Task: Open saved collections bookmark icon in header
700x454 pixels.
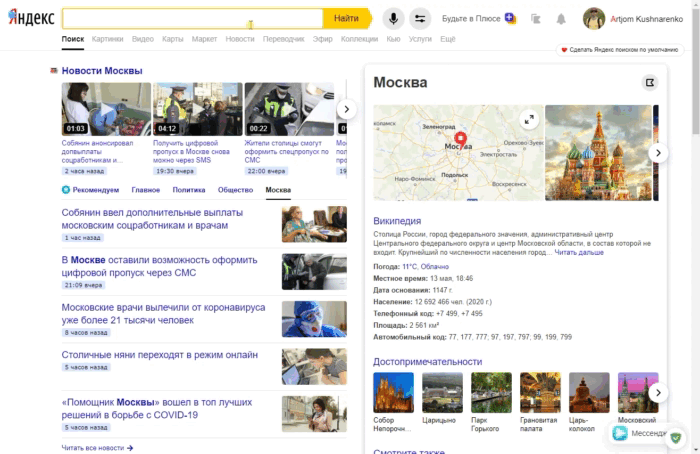Action: pyautogui.click(x=535, y=19)
